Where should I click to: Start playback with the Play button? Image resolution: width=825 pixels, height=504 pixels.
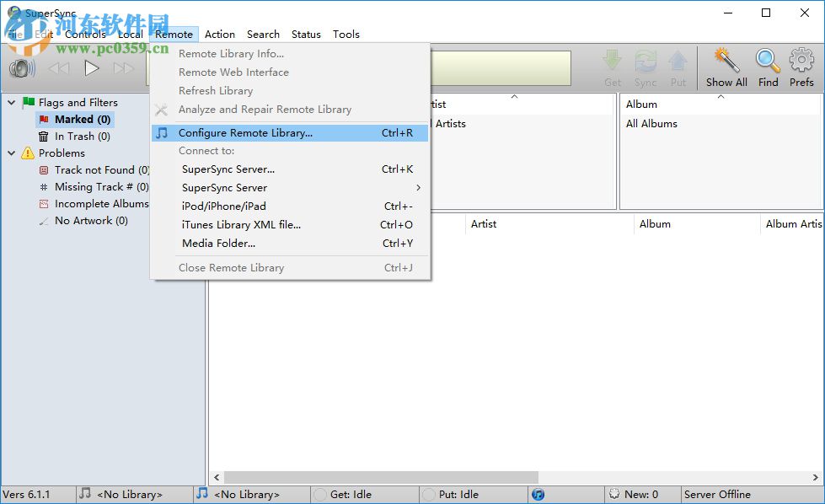pos(92,68)
